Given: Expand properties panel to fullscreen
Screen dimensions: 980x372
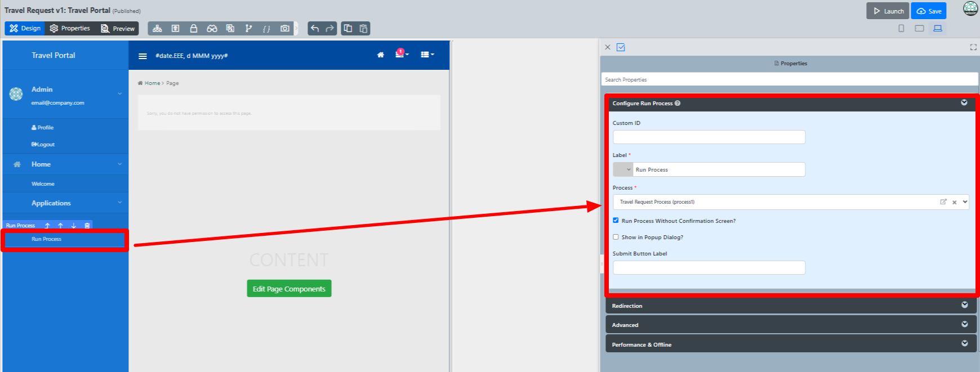Looking at the screenshot, I should tap(973, 47).
